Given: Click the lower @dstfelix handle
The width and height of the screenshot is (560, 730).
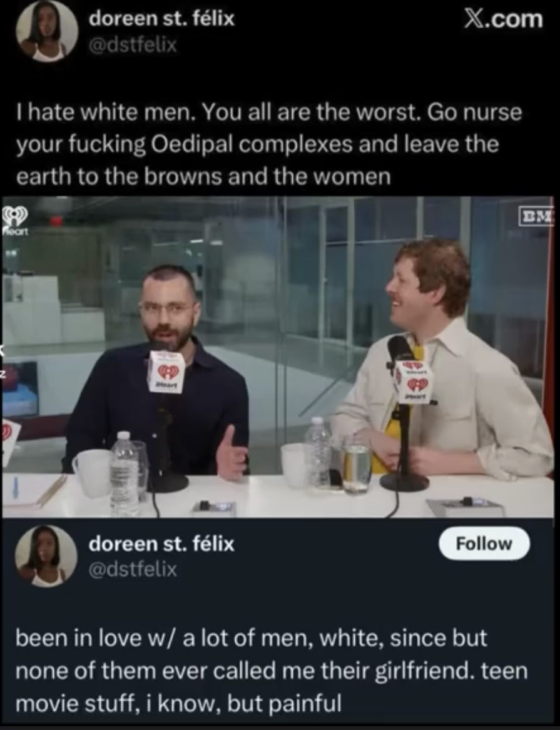Looking at the screenshot, I should pos(133,569).
